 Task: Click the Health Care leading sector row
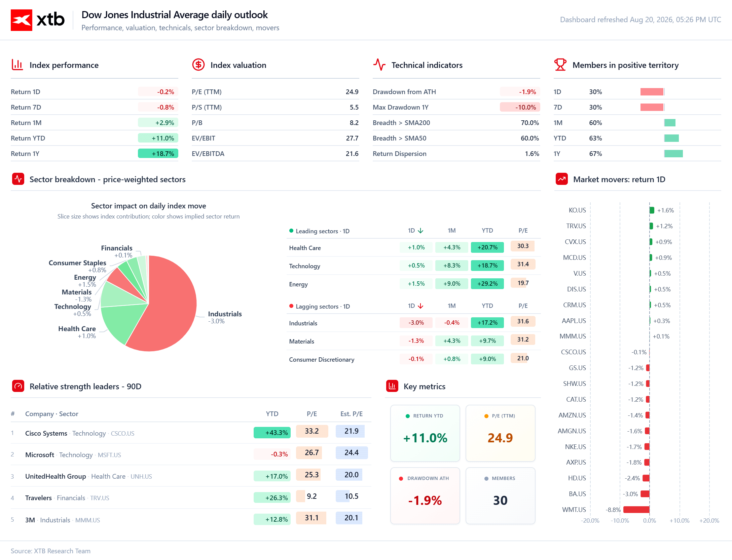click(x=413, y=248)
